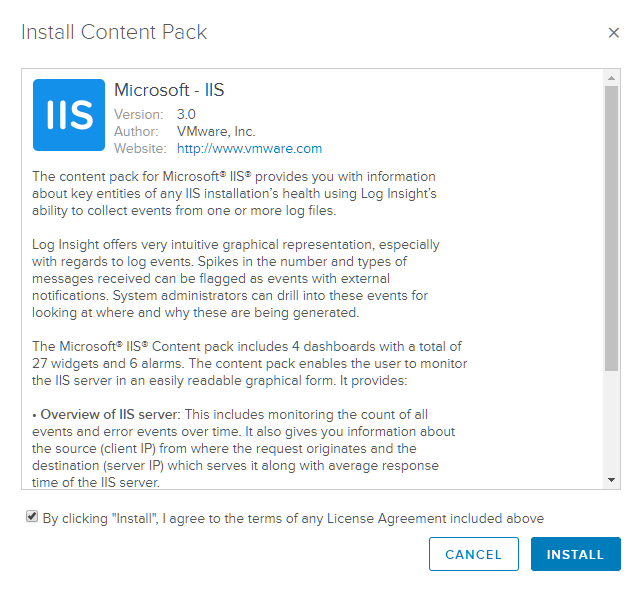The width and height of the screenshot is (641, 590).
Task: Click the author name VMware, Inc.
Action: (216, 131)
